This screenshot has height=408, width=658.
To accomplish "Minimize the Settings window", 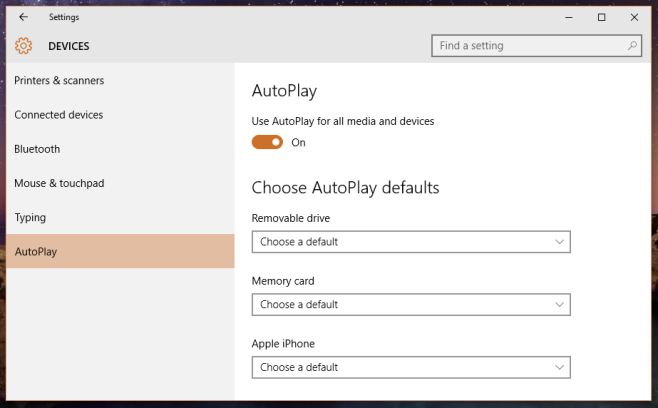I will pos(568,17).
